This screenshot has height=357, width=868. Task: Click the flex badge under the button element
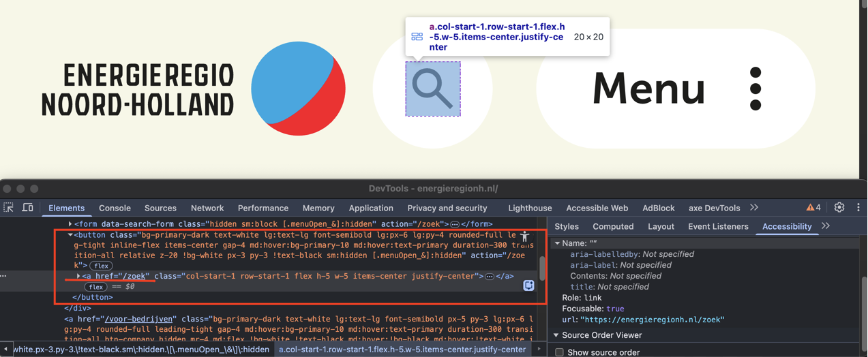[101, 266]
